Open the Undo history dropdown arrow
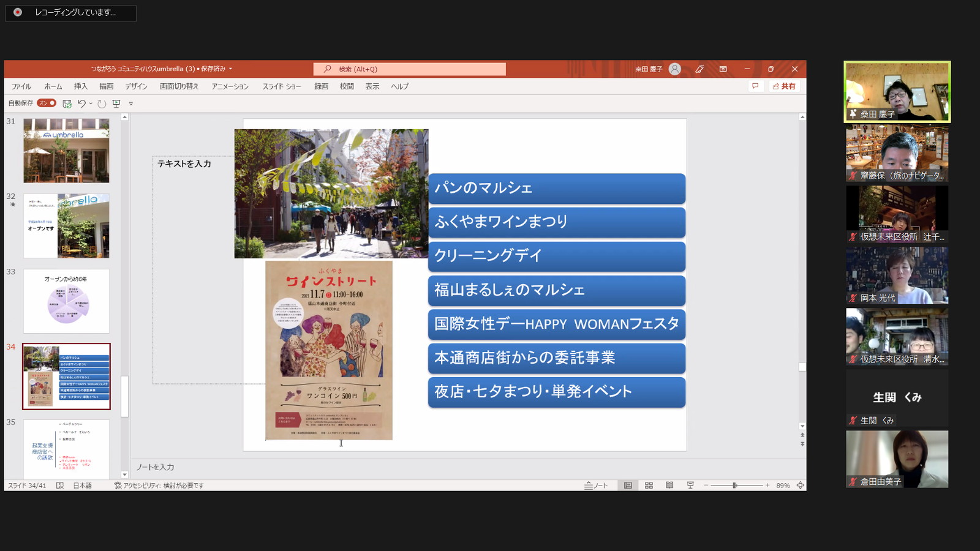The height and width of the screenshot is (551, 980). pyautogui.click(x=91, y=103)
